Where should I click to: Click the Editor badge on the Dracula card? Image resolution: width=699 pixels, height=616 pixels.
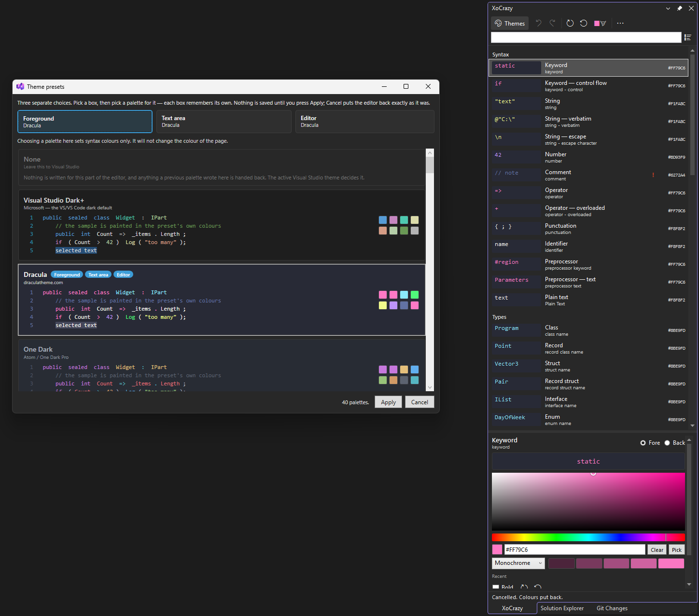pos(123,274)
